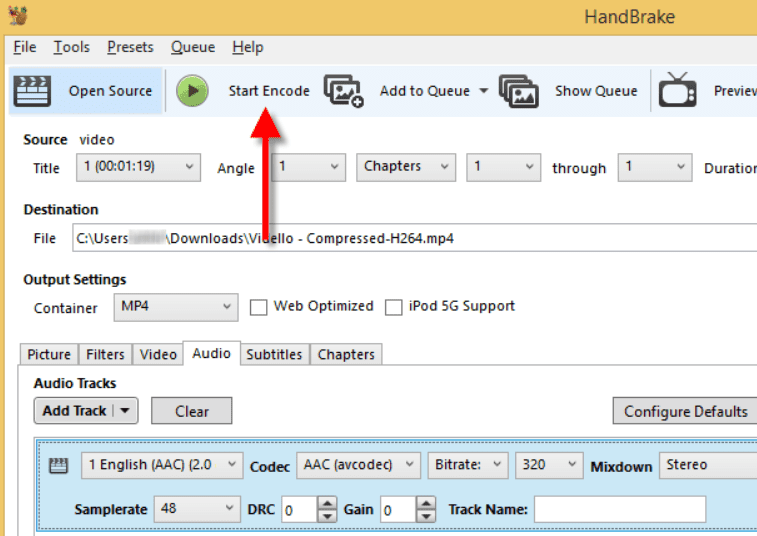Open the Help menu
The height and width of the screenshot is (536, 757).
tap(248, 47)
